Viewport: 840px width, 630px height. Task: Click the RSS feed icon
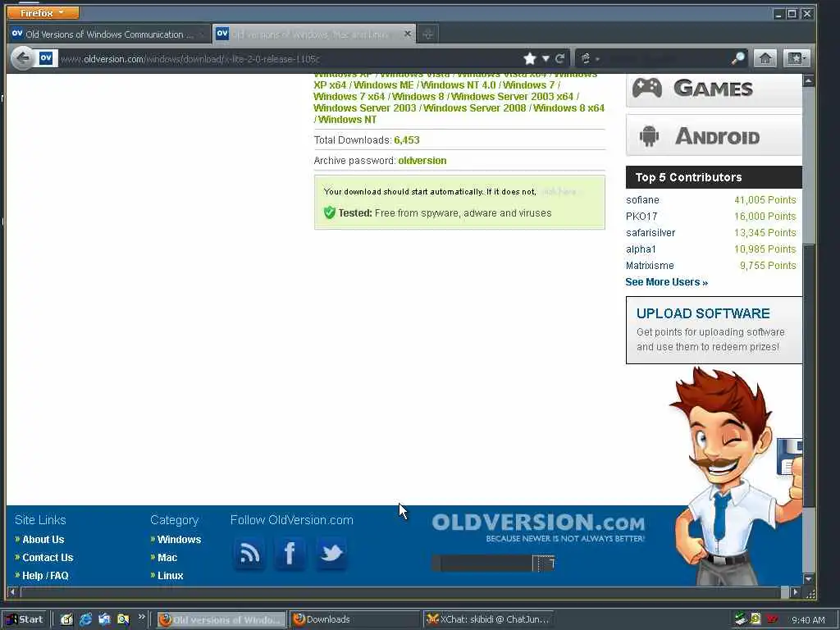tap(249, 554)
